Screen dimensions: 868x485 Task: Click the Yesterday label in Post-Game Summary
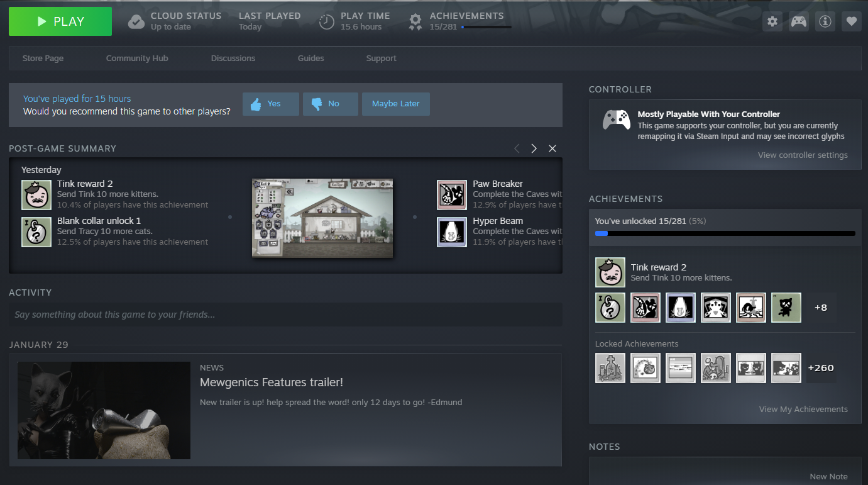pyautogui.click(x=41, y=170)
